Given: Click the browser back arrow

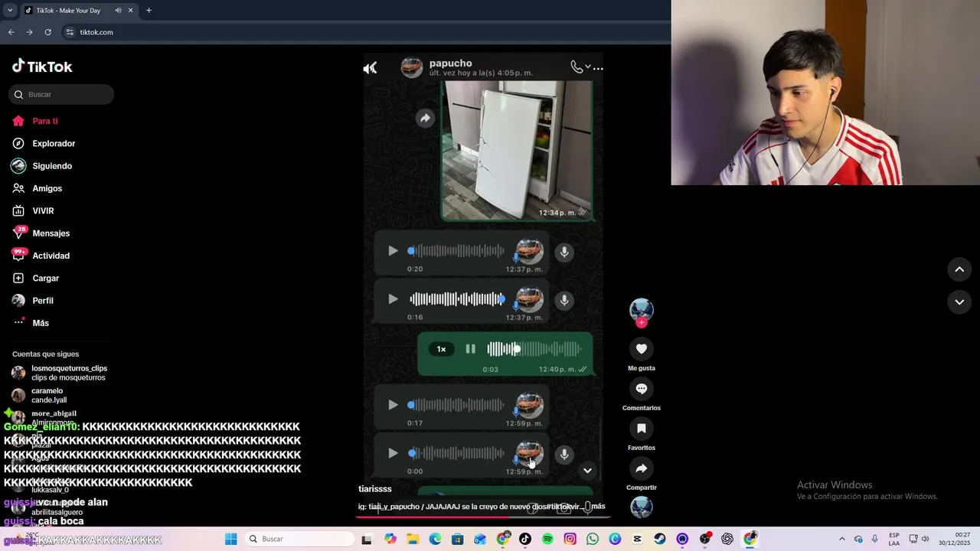Looking at the screenshot, I should [x=11, y=32].
